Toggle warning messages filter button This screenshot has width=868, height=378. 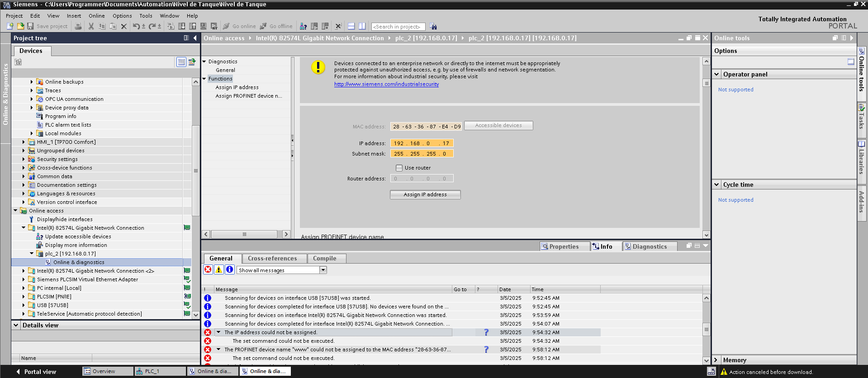[x=218, y=270]
